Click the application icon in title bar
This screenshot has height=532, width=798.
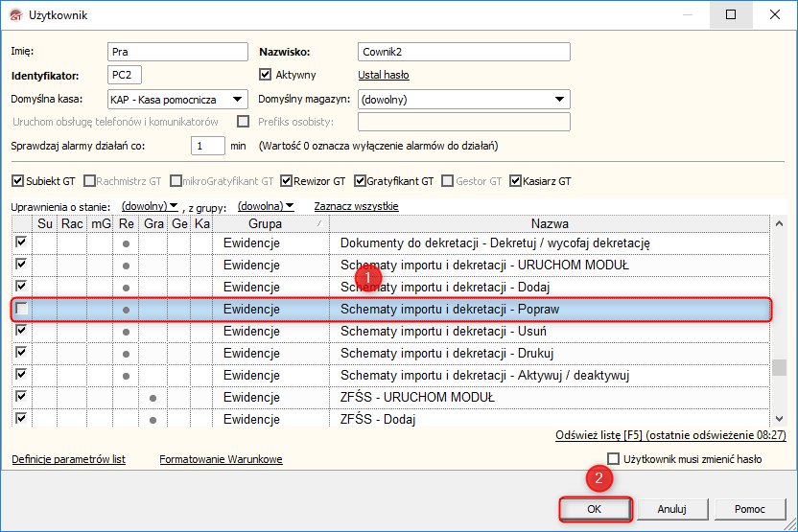point(14,14)
